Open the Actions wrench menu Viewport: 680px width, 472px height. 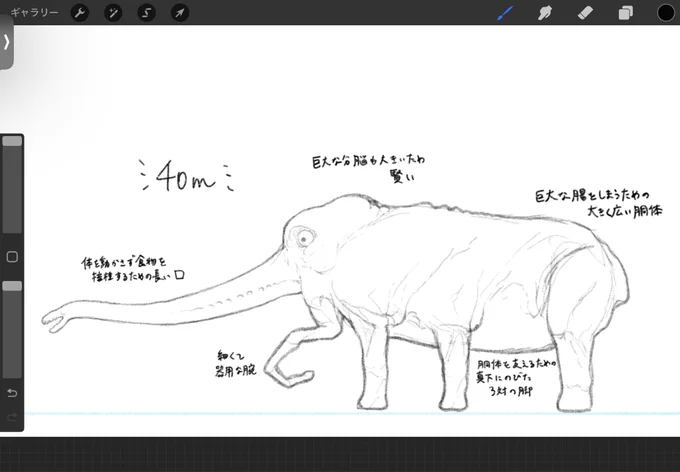80,13
